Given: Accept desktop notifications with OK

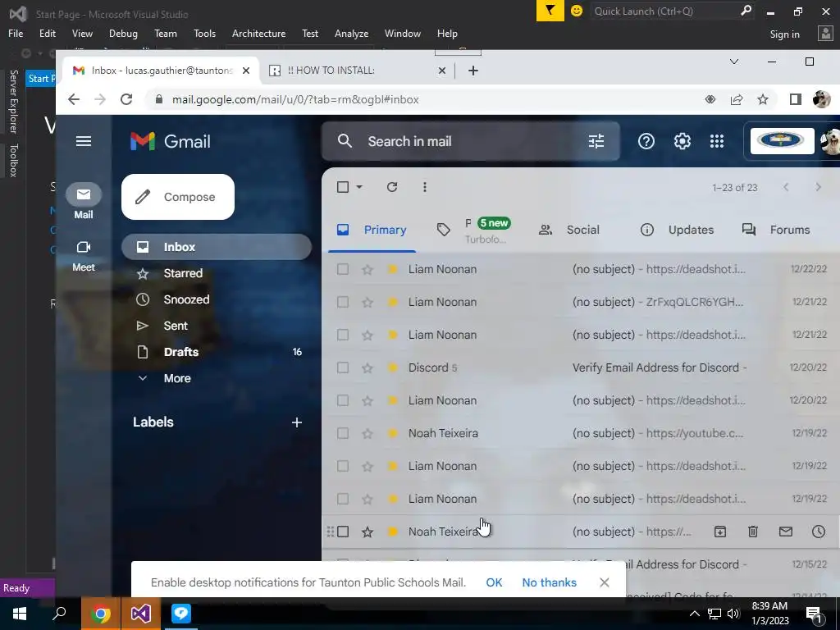Looking at the screenshot, I should click(x=494, y=582).
